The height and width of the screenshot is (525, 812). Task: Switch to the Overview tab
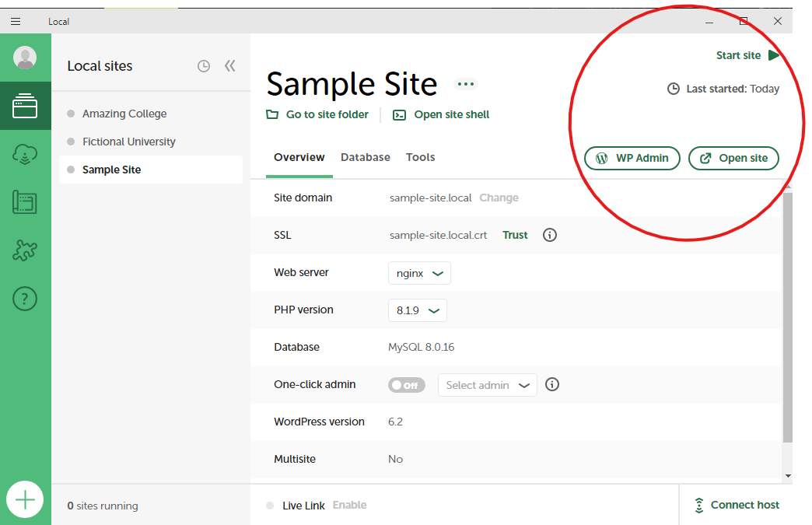299,157
